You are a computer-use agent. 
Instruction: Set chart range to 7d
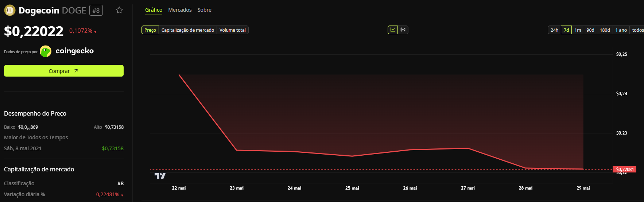coord(566,30)
